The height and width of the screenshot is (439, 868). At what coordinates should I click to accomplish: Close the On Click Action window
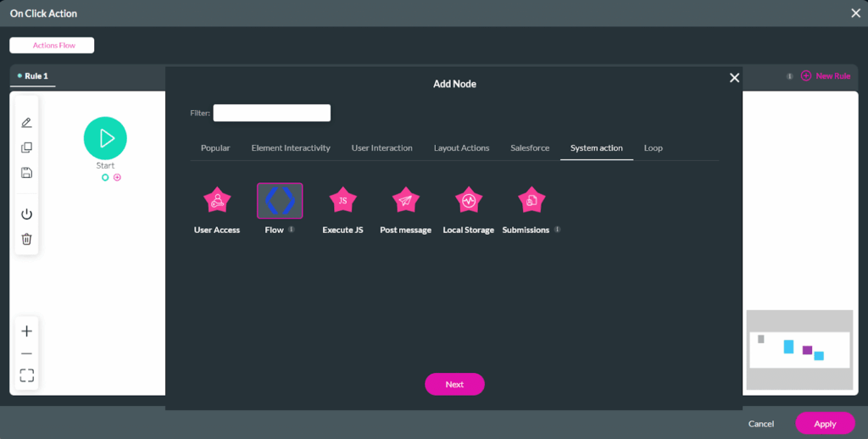pyautogui.click(x=855, y=14)
